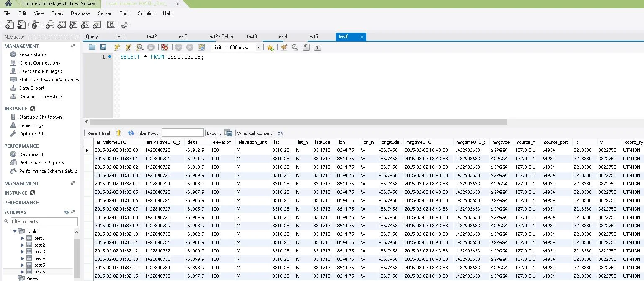Switch to the Query 1 tab
The image size is (644, 281).
click(x=93, y=36)
